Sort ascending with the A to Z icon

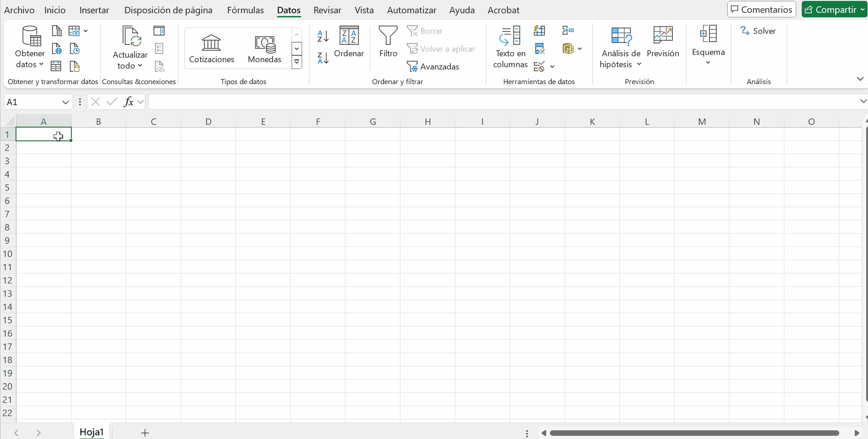(323, 36)
